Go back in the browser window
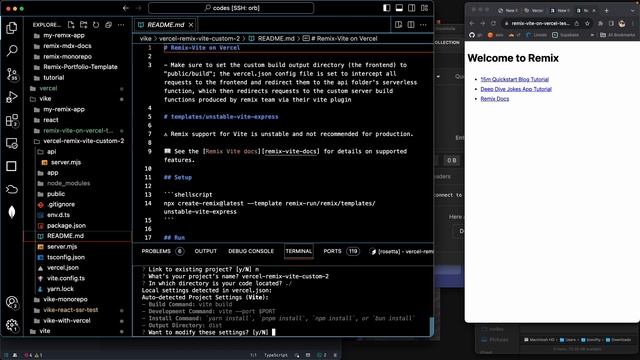 coord(471,24)
